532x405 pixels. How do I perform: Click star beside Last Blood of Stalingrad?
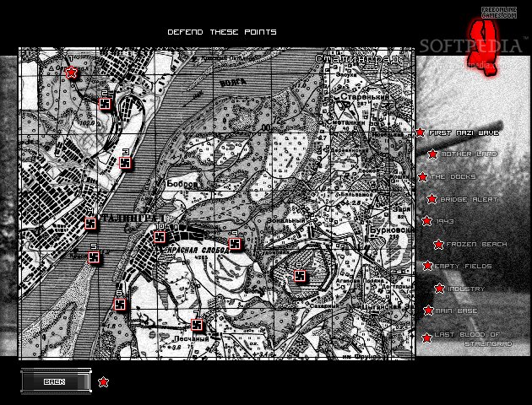[426, 337]
